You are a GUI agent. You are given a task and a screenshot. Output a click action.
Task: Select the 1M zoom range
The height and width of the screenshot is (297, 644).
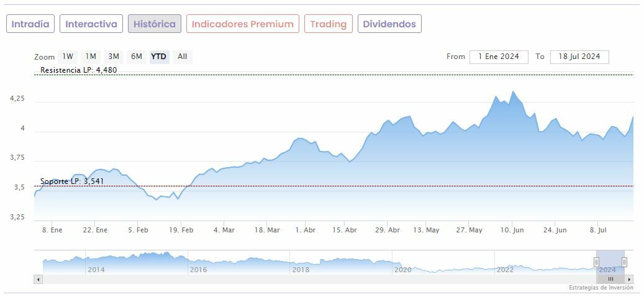tap(91, 57)
